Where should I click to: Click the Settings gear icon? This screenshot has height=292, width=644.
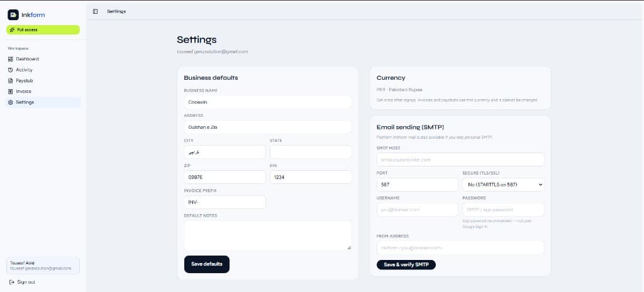tap(11, 102)
